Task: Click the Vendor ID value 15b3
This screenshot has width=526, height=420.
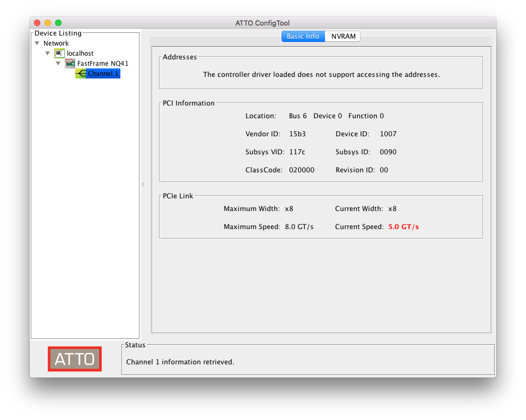Action: point(297,134)
